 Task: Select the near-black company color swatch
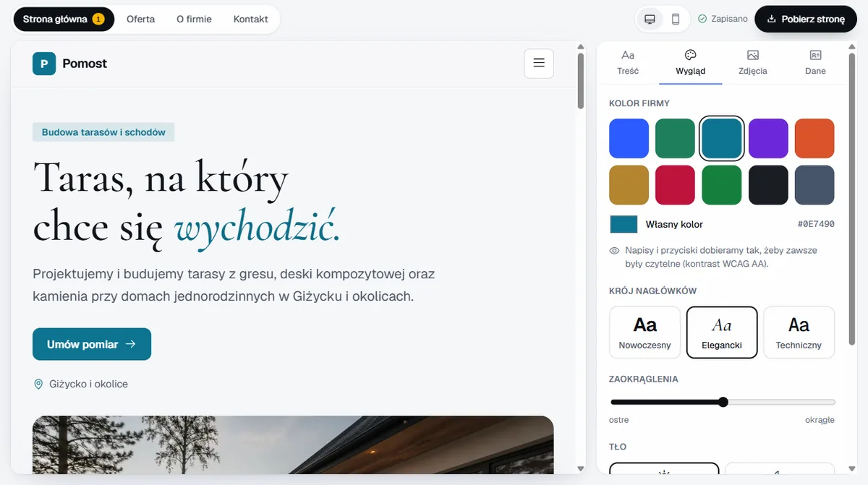[x=768, y=185]
